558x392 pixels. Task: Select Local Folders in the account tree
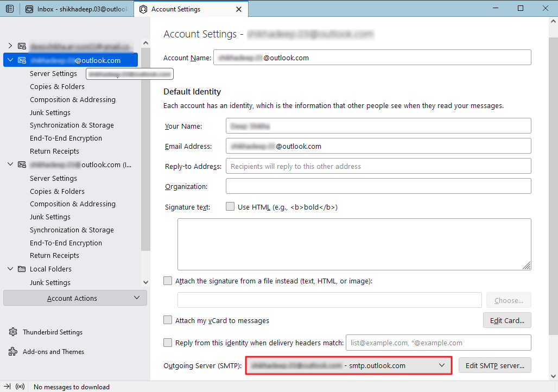pos(50,269)
